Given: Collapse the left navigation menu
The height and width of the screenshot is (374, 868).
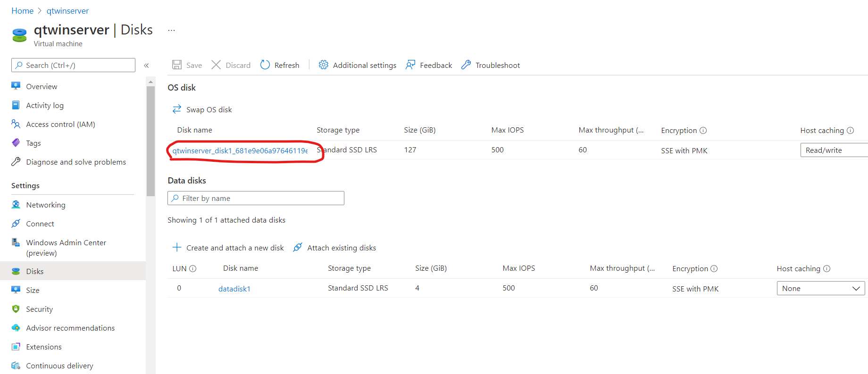Looking at the screenshot, I should (x=146, y=66).
